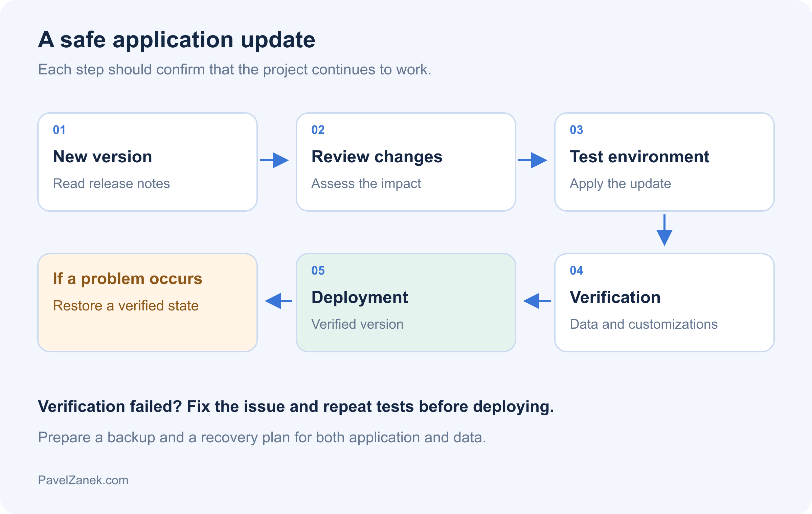This screenshot has width=812, height=514.
Task: Click 'Prepare a backup and a recovery plan…' text
Action: click(x=262, y=438)
